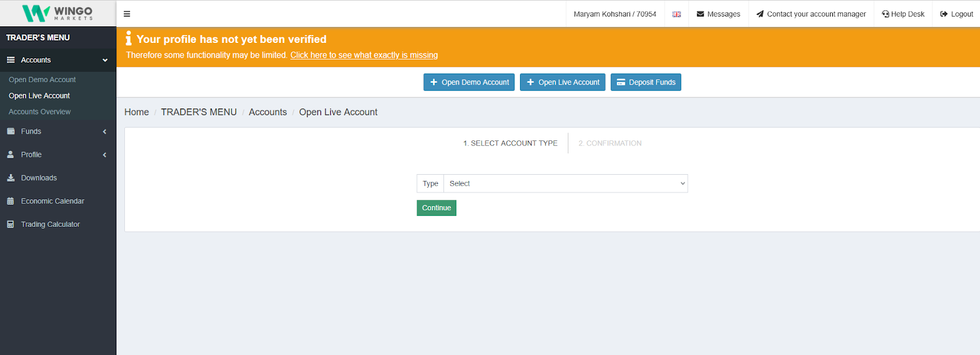The image size is (980, 355).
Task: Open the Help Desk
Action: point(903,14)
